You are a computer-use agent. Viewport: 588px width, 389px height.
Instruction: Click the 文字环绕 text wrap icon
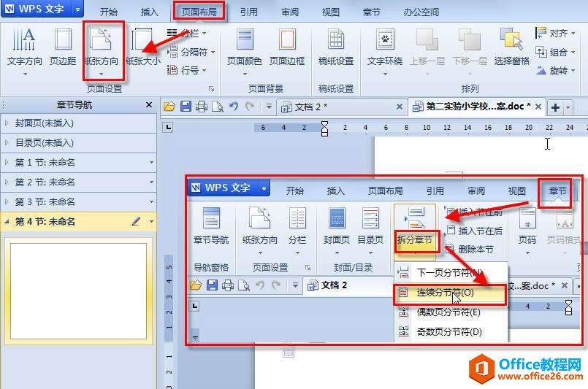385,39
